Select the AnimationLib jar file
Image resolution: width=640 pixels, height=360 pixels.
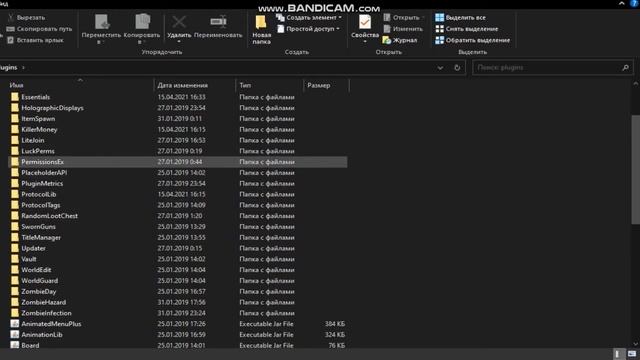(178, 335)
